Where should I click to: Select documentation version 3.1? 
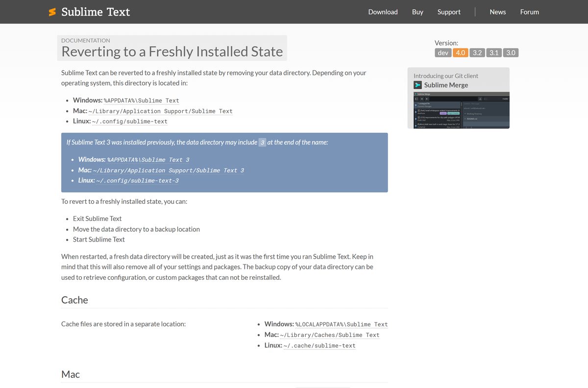494,52
